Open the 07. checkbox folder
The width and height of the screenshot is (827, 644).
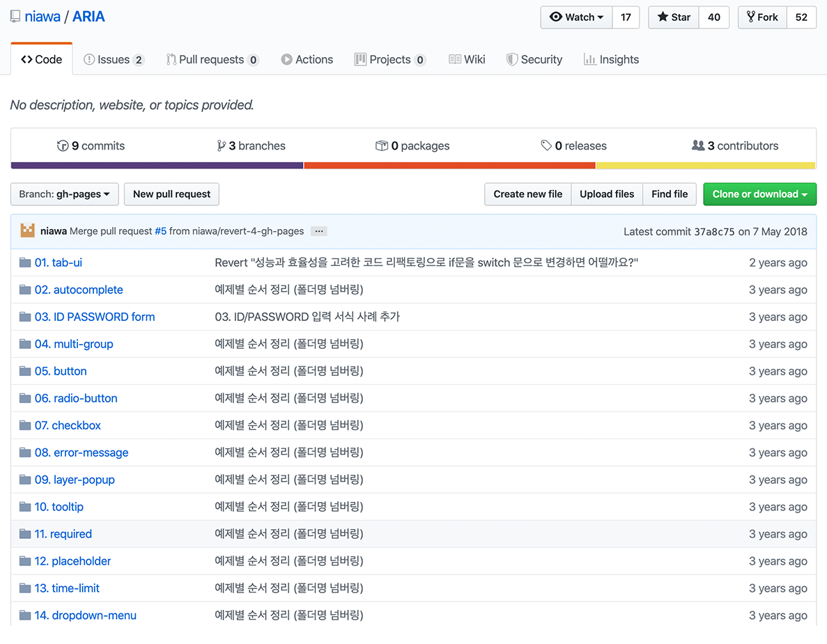pos(68,425)
